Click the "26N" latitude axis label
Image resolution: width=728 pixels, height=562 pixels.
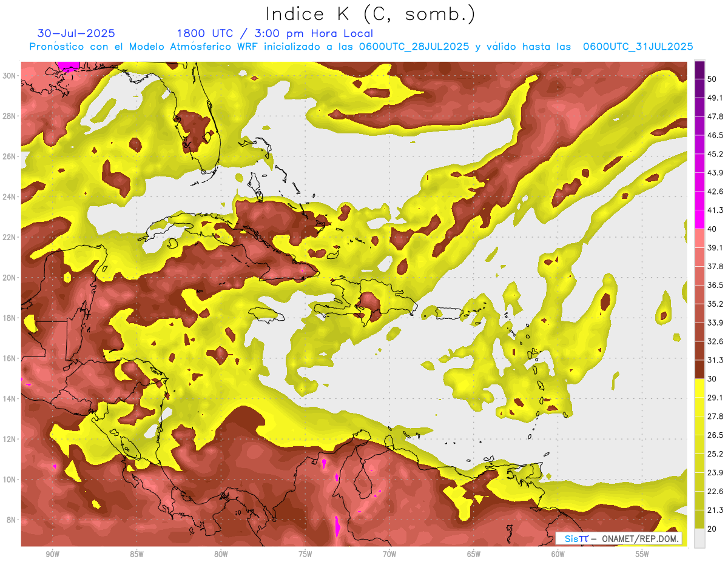(10, 156)
